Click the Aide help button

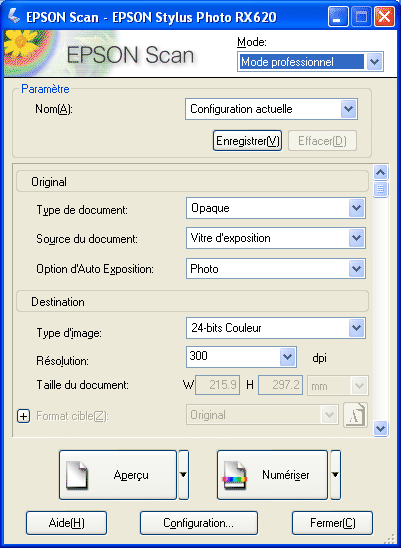coord(66,523)
